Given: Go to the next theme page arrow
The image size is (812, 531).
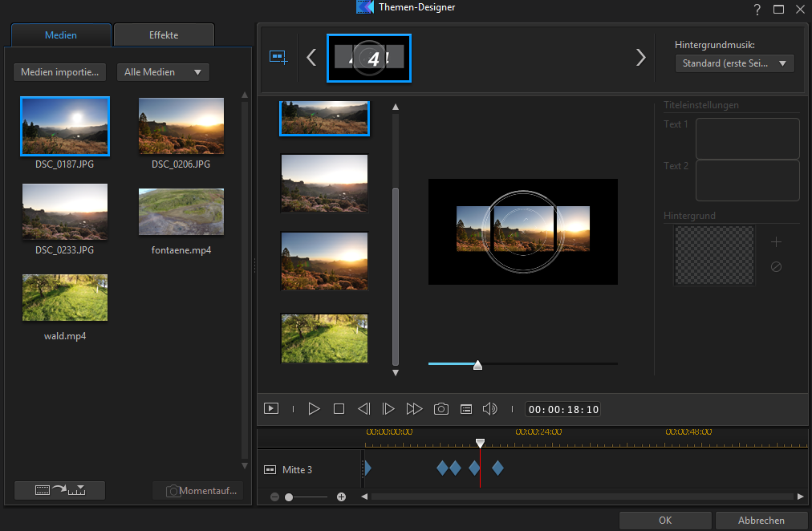Looking at the screenshot, I should 640,58.
